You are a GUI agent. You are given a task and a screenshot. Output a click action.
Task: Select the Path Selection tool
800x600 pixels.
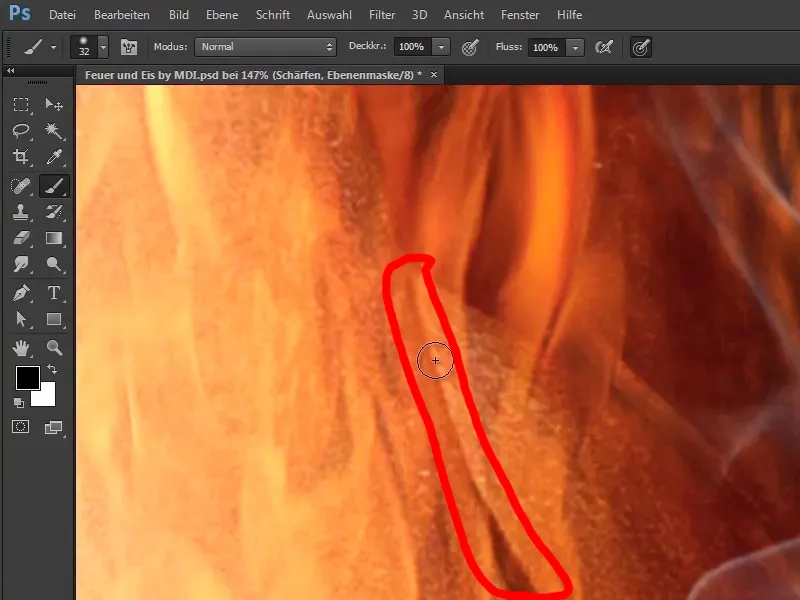[21, 319]
